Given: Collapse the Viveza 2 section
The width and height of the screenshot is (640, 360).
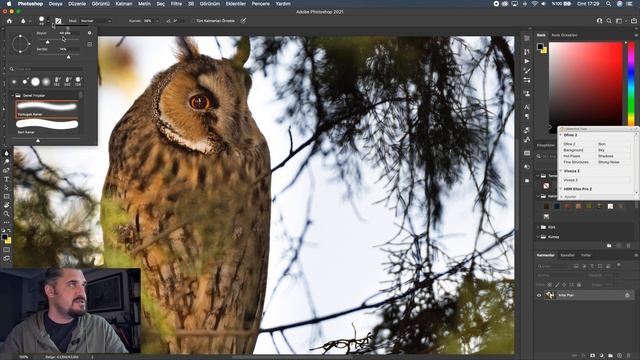Looking at the screenshot, I should pos(561,171).
